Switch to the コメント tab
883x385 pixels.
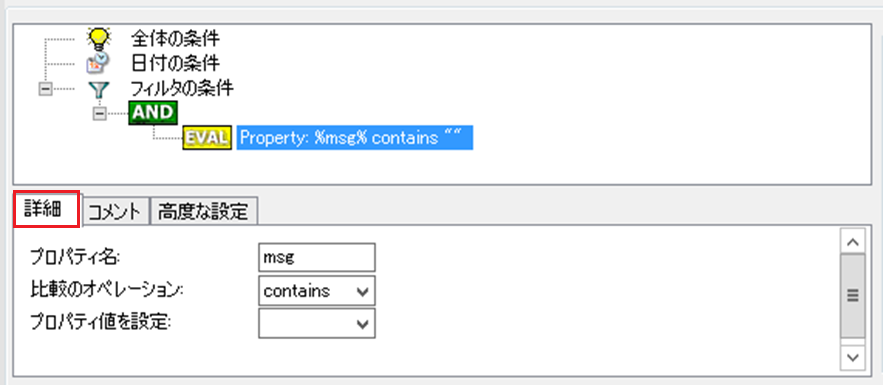[x=115, y=212]
